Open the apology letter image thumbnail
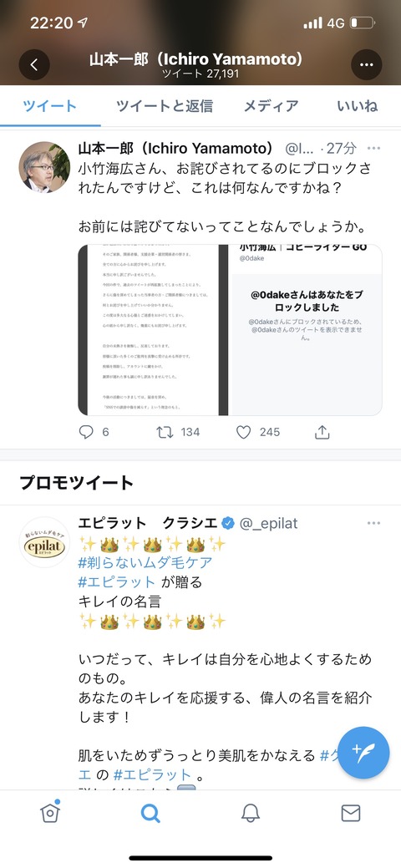The image size is (401, 868). 153,330
